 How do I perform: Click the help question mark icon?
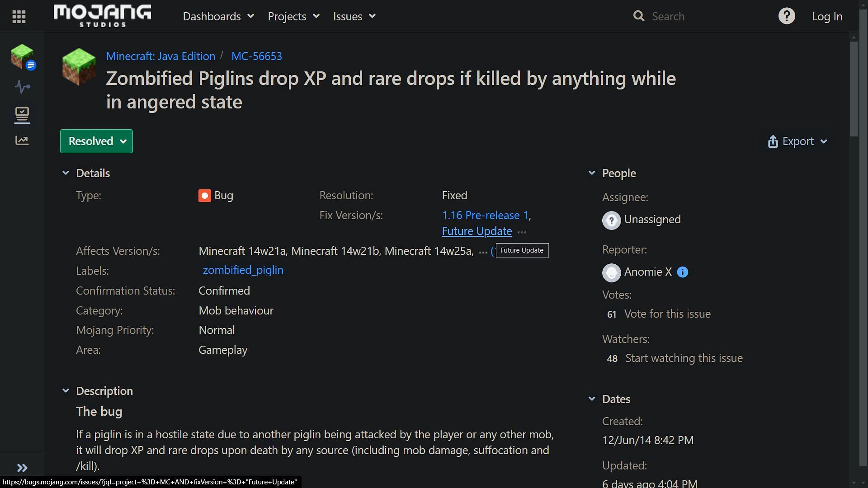(786, 16)
